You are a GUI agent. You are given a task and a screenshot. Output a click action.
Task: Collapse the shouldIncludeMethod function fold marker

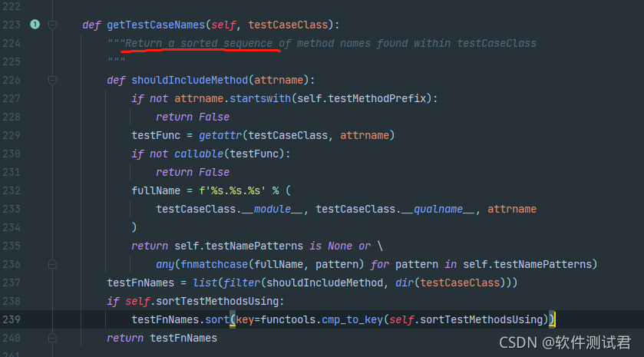52,80
